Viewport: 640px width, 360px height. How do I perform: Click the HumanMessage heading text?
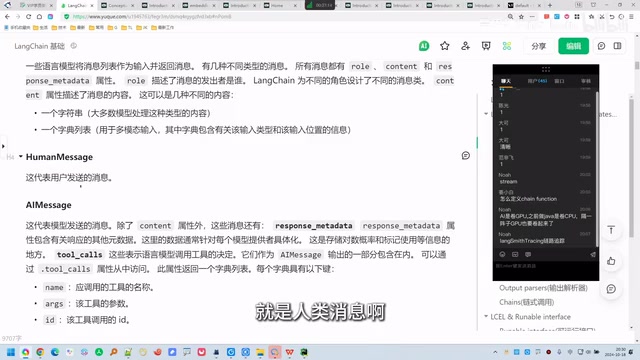coord(59,157)
